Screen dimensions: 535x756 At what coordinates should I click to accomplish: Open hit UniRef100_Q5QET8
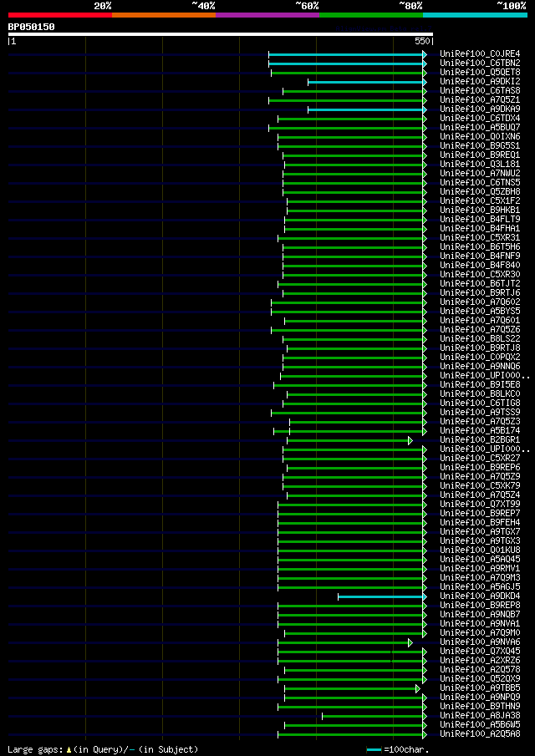[x=480, y=73]
